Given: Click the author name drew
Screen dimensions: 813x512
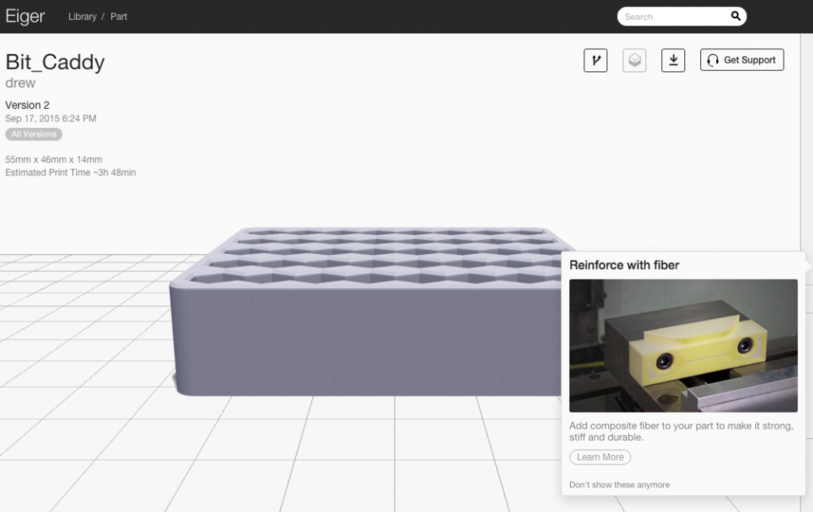Looking at the screenshot, I should pyautogui.click(x=20, y=83).
